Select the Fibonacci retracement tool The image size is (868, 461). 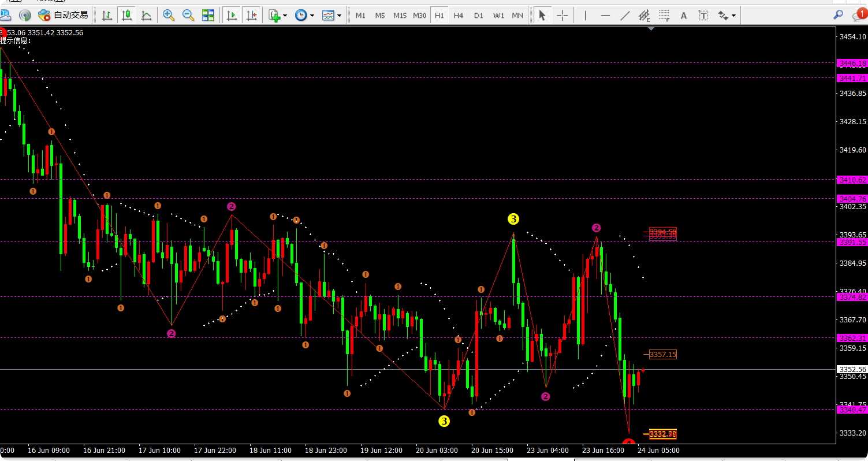click(x=664, y=16)
